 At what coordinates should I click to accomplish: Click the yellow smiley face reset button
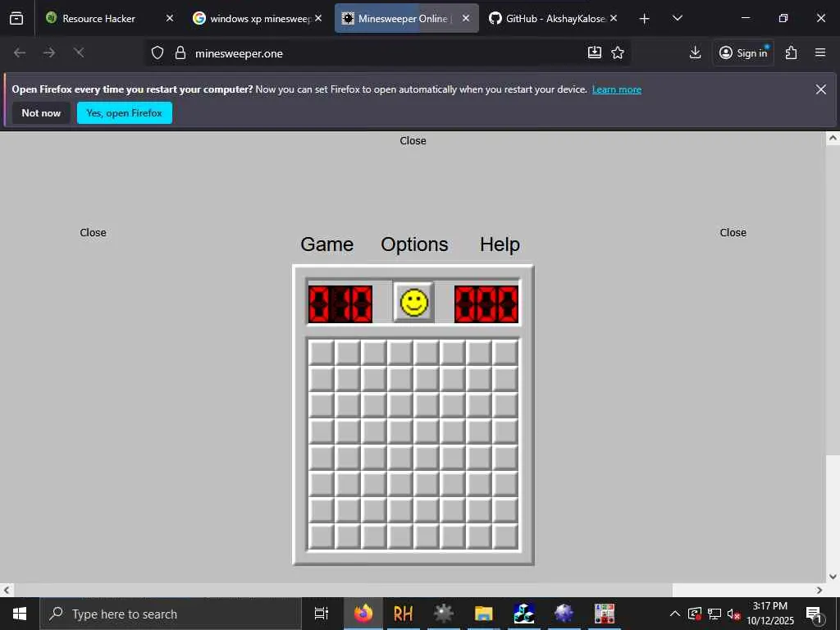pyautogui.click(x=414, y=303)
